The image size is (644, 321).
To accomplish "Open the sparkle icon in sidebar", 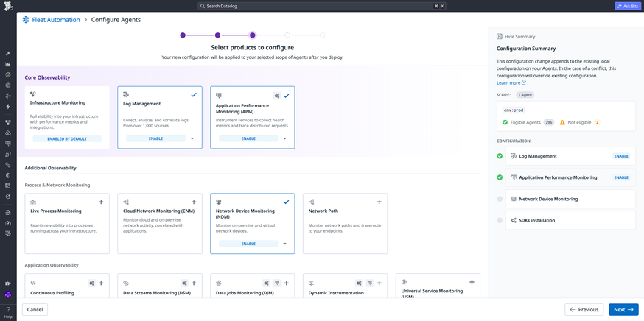I will (x=8, y=54).
